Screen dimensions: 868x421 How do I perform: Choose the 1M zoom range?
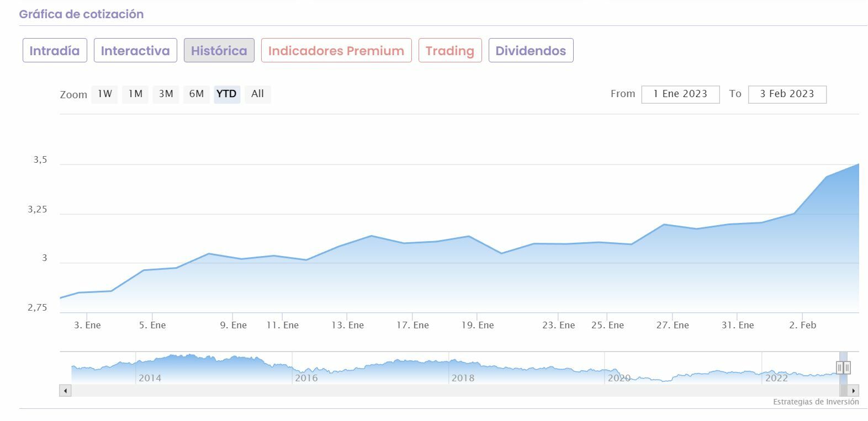[x=135, y=94]
